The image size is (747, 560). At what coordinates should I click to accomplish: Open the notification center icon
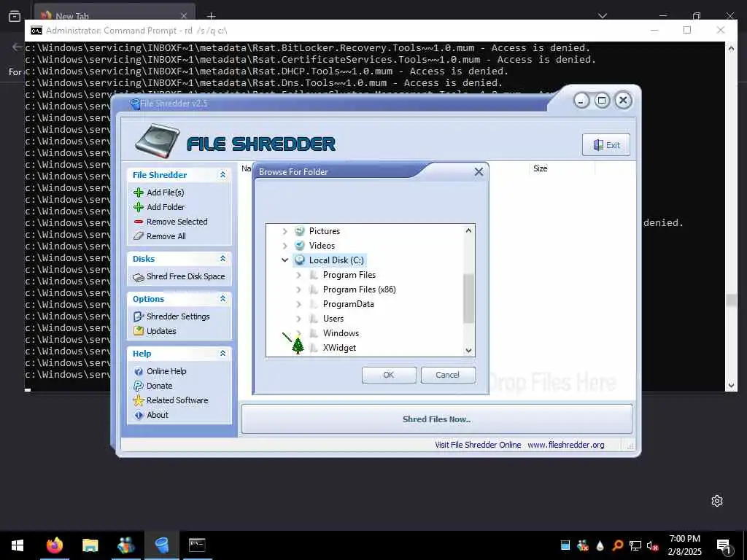tap(724, 546)
